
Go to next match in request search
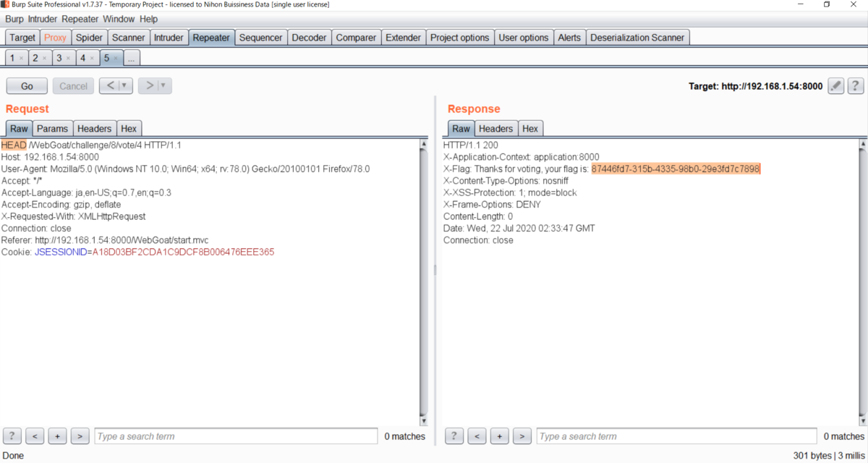point(80,436)
